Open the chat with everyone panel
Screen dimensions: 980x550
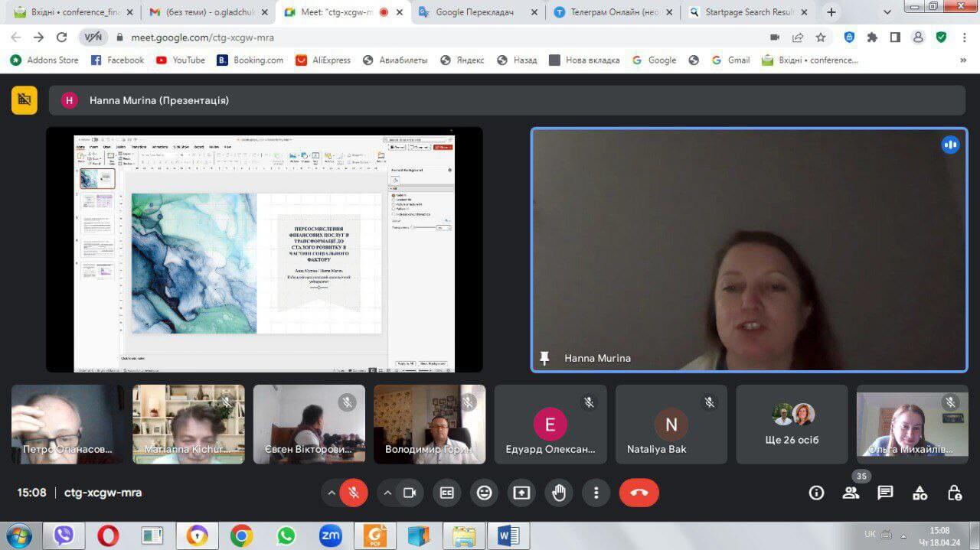[x=885, y=493]
